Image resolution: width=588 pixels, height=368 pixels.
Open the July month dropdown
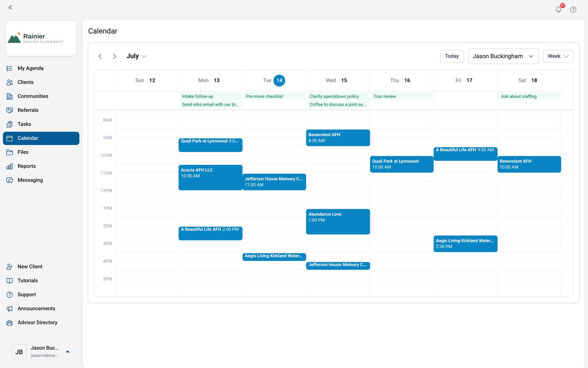(x=137, y=56)
